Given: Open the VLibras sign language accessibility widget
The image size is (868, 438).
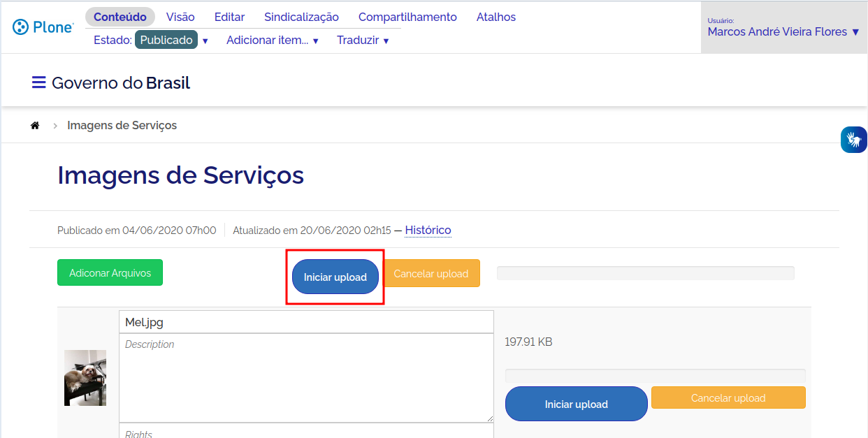Looking at the screenshot, I should [853, 140].
